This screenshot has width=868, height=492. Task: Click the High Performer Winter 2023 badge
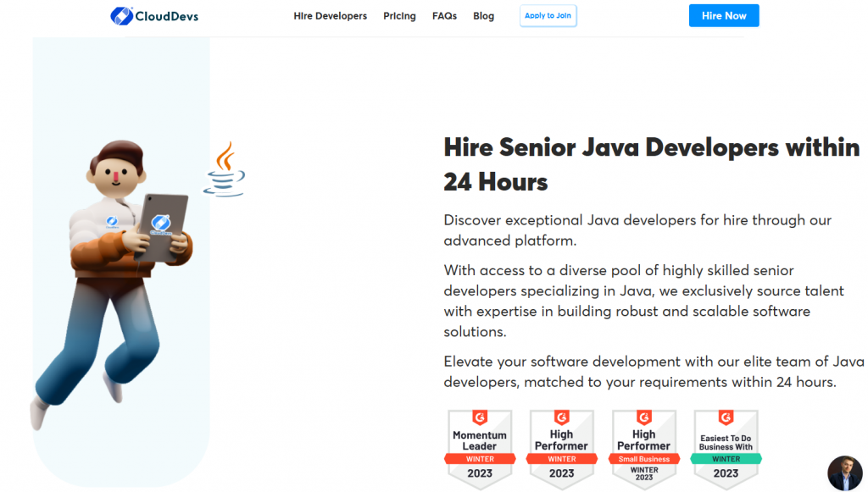(x=561, y=449)
